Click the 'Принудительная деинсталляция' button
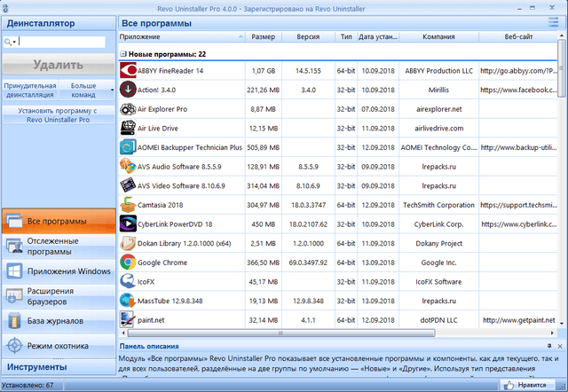 (x=30, y=90)
